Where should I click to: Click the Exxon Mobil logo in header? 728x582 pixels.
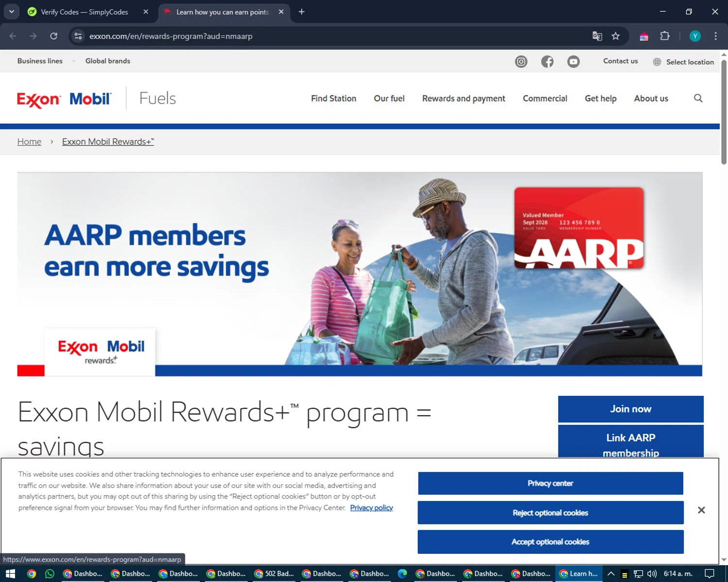(64, 99)
